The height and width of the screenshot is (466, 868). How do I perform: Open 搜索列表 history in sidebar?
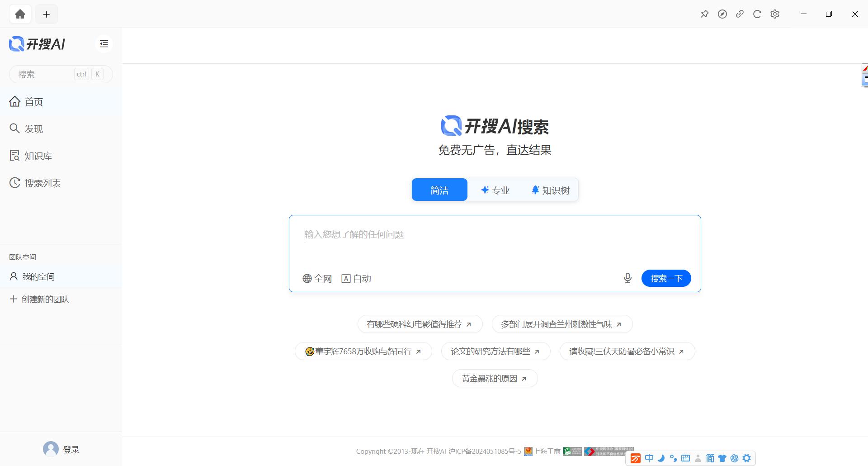coord(61,183)
